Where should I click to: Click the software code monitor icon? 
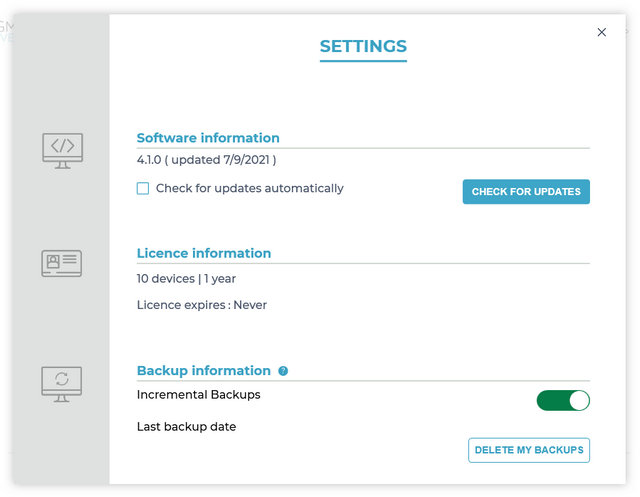(x=62, y=149)
